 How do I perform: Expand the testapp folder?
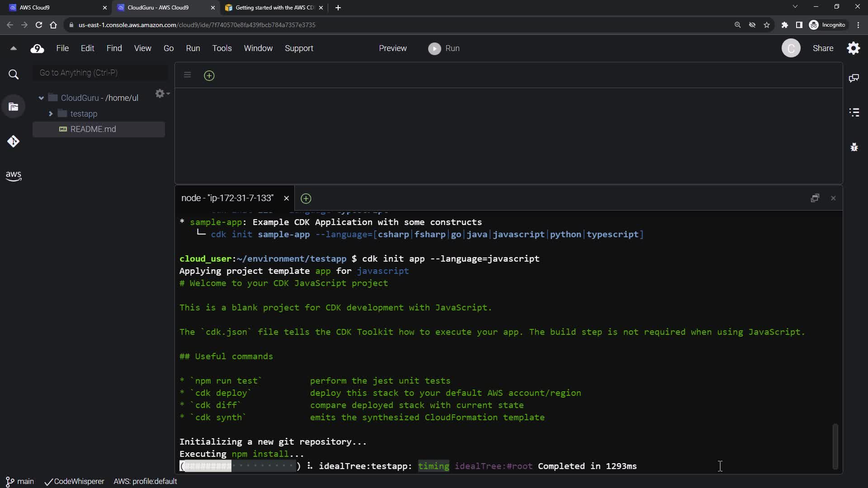point(51,114)
